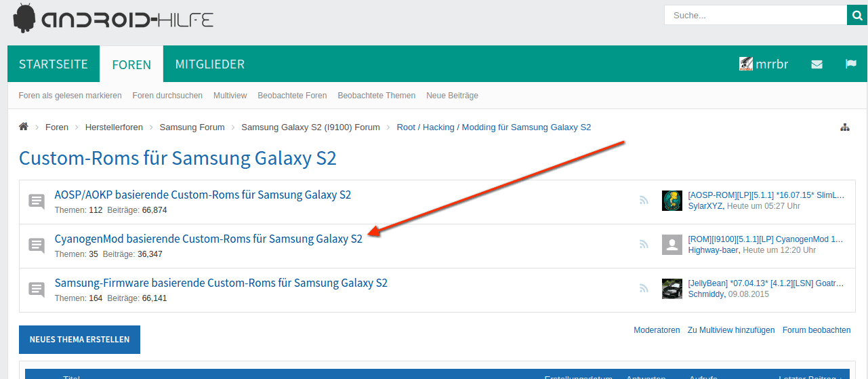
Task: Click the Herstellerforen breadcrumb
Action: click(114, 127)
